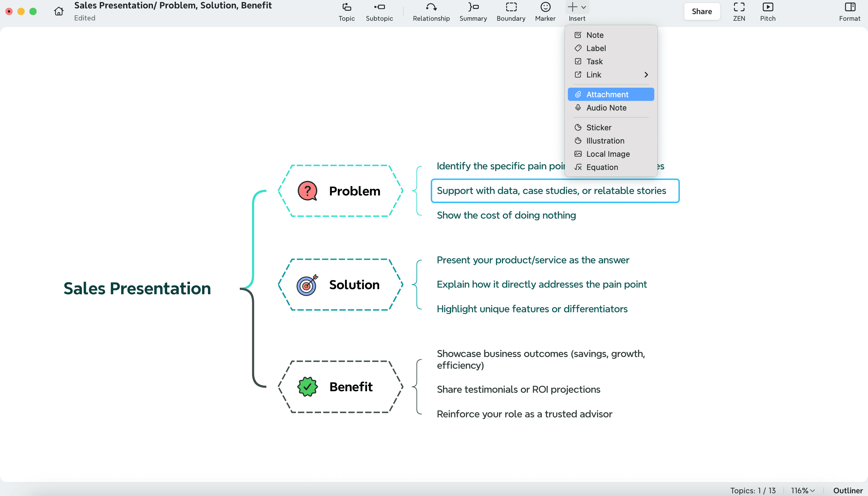Select 'Reinforce your role as a trusted advisor'
868x496 pixels.
pyautogui.click(x=524, y=414)
